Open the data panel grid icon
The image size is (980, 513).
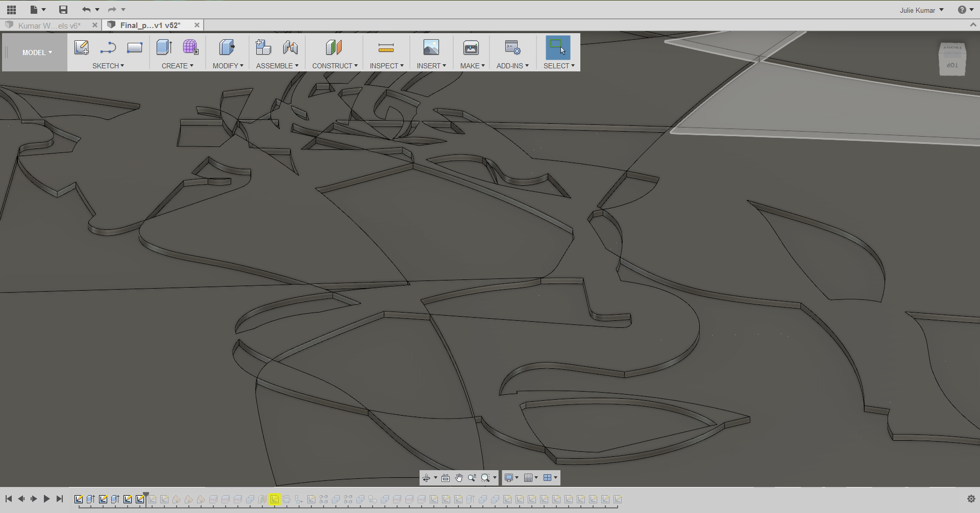coord(11,10)
